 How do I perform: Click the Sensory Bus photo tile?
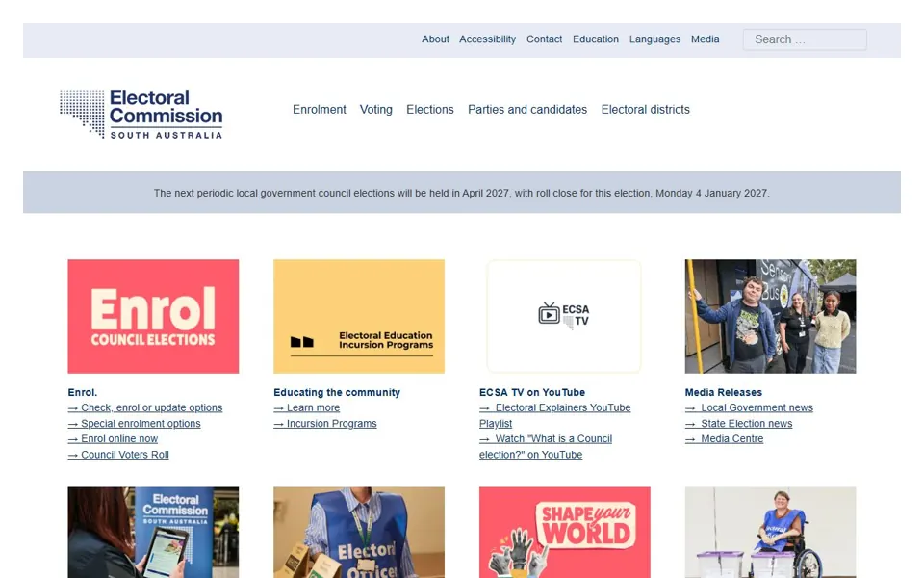tap(770, 316)
